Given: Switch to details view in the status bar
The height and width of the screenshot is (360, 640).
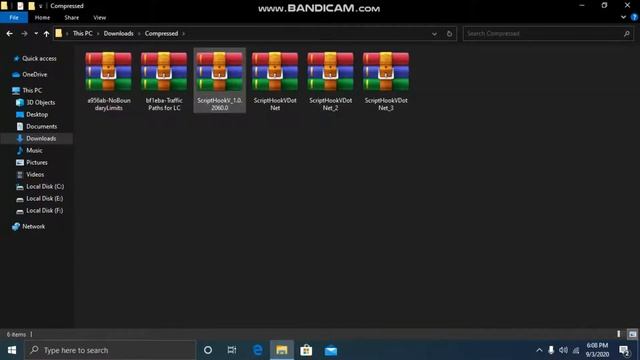Looking at the screenshot, I should 619,334.
